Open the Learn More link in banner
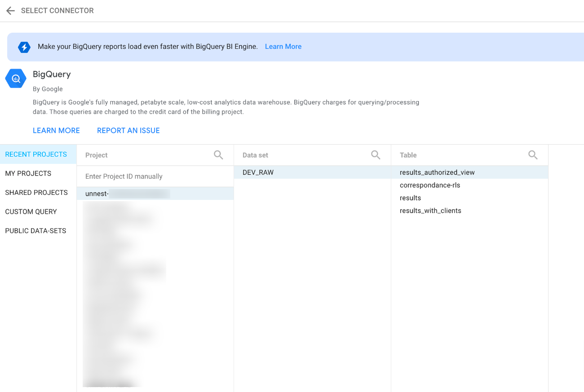The width and height of the screenshot is (584, 392). click(x=283, y=47)
